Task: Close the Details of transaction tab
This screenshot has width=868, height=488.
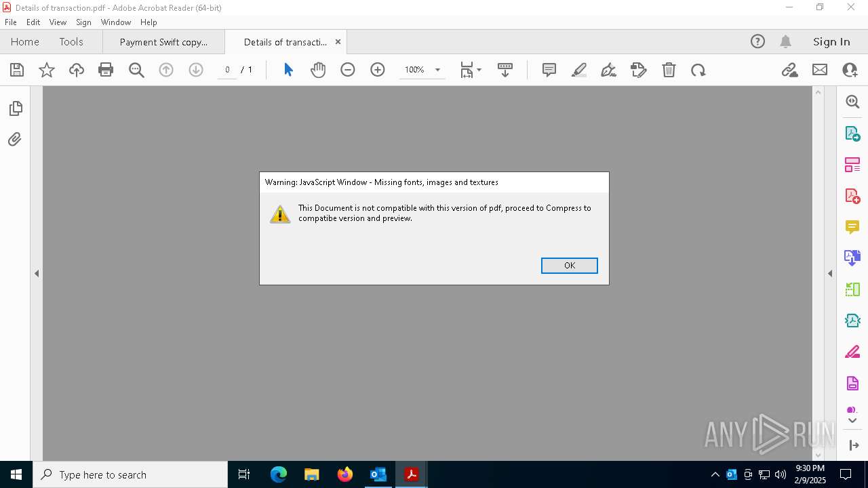Action: [338, 42]
